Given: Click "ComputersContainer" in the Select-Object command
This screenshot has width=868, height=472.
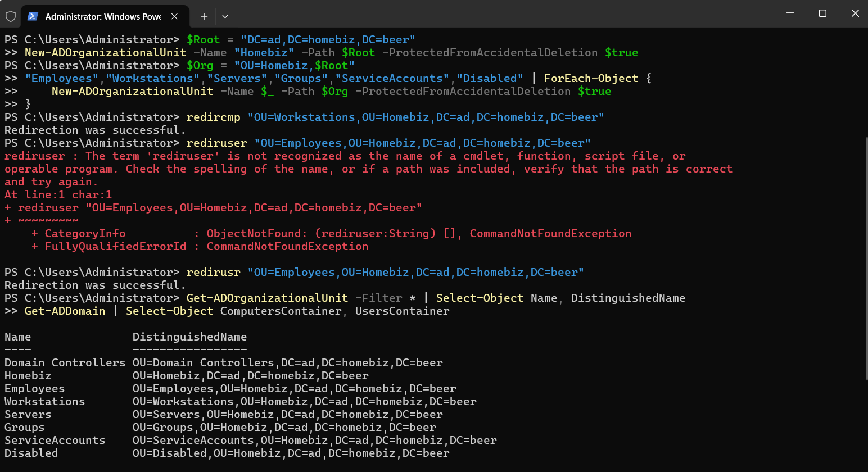Looking at the screenshot, I should (281, 311).
